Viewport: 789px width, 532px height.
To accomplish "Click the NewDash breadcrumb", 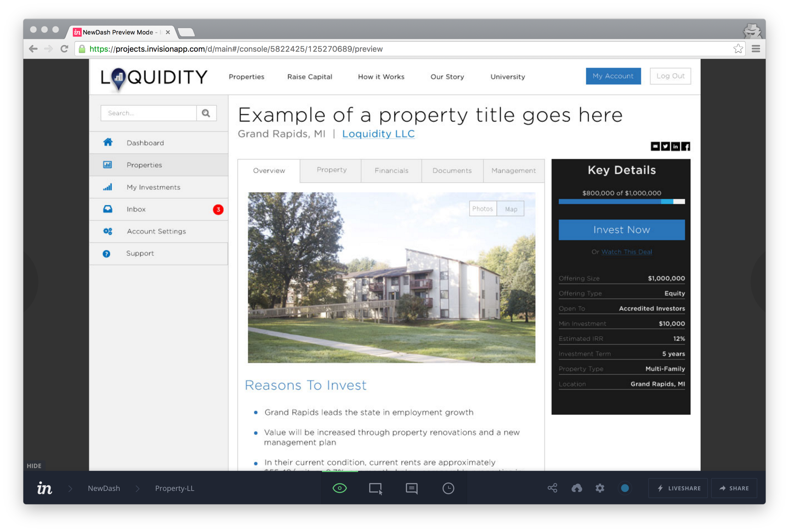I will pyautogui.click(x=104, y=488).
